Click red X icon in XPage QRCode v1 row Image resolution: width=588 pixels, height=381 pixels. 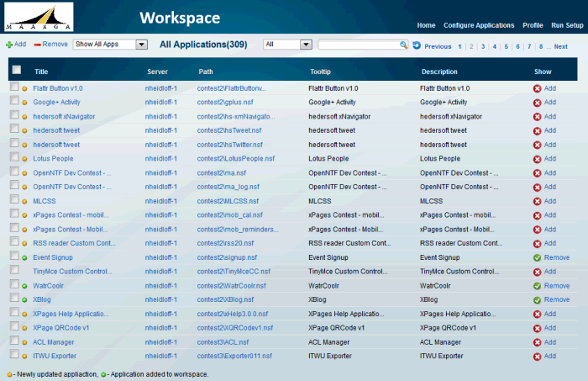537,329
